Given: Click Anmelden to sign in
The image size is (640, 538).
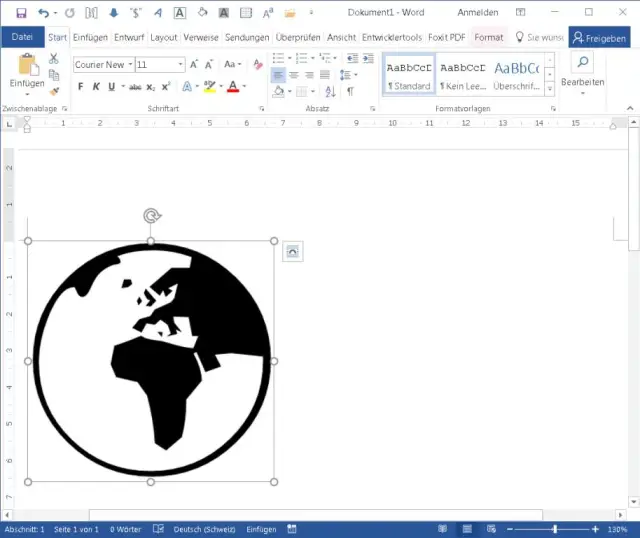Looking at the screenshot, I should 478,13.
